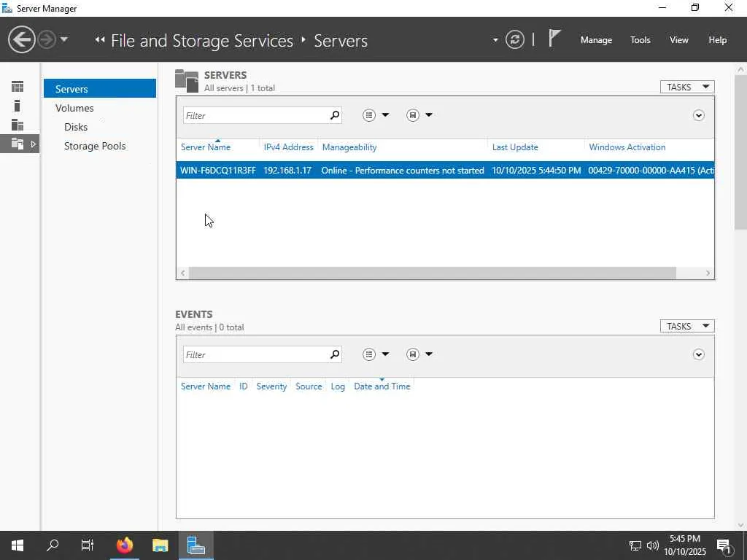Screen dimensions: 747x560
Task: Open the navigation history dropdown arrow
Action: 64,39
